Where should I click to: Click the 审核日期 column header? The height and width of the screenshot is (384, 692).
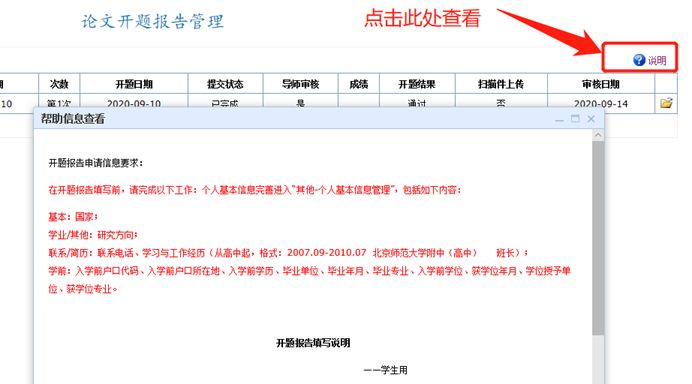(601, 84)
